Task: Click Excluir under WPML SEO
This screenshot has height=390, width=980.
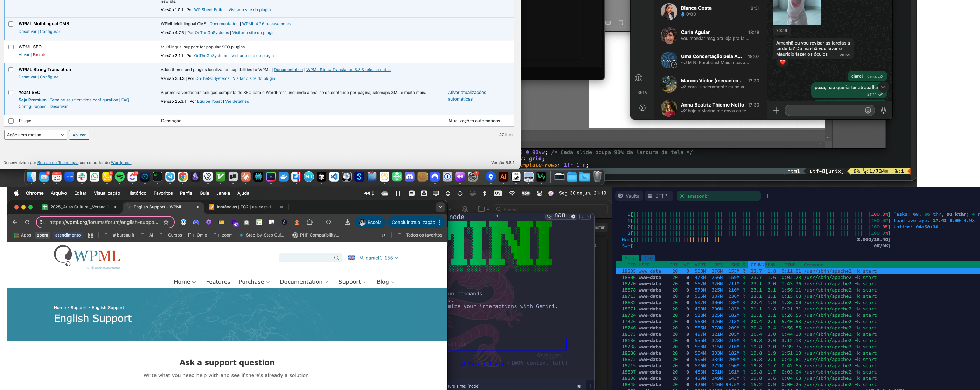Action: 39,54
